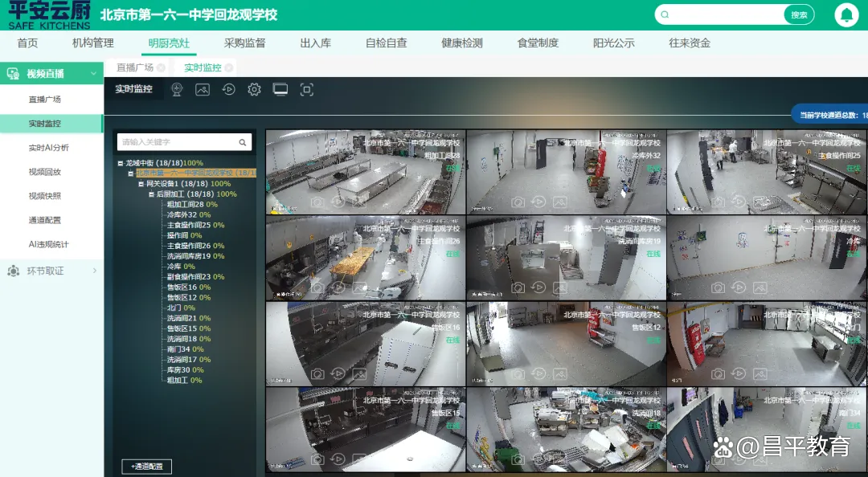Click the 搜索 button in header
868x477 pixels.
pos(799,14)
